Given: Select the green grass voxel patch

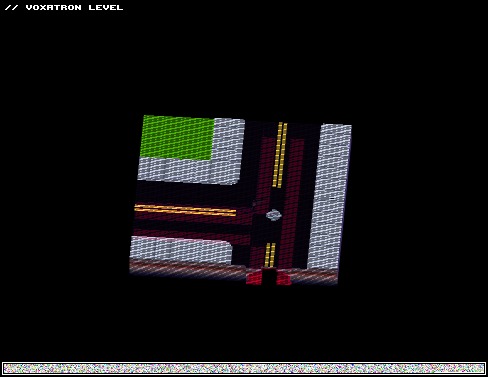Looking at the screenshot, I should [x=177, y=137].
